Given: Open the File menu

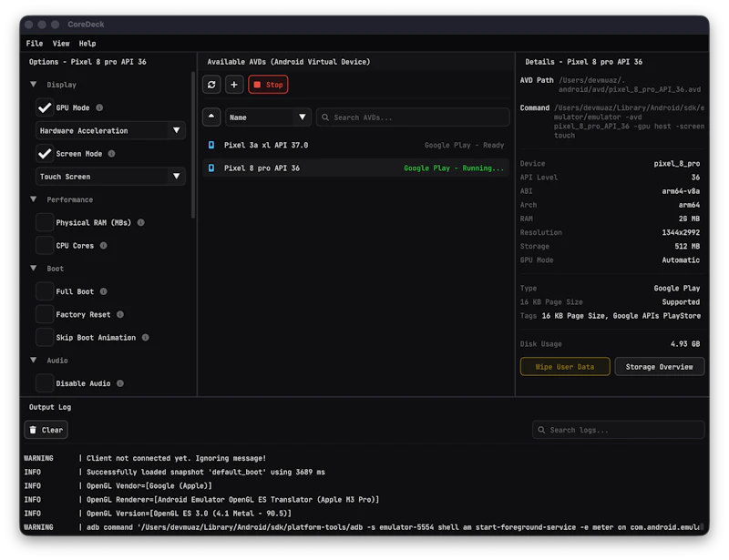Looking at the screenshot, I should coord(35,43).
